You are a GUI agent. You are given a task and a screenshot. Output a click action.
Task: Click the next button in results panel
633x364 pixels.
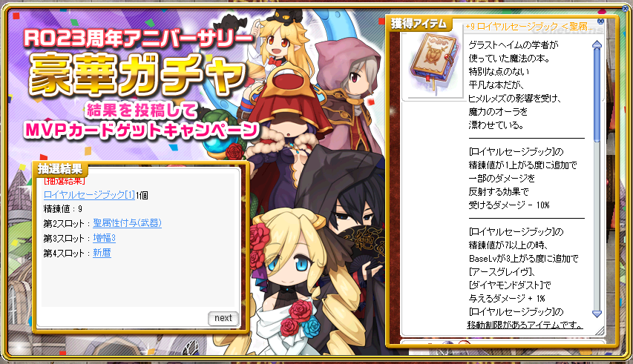(223, 318)
